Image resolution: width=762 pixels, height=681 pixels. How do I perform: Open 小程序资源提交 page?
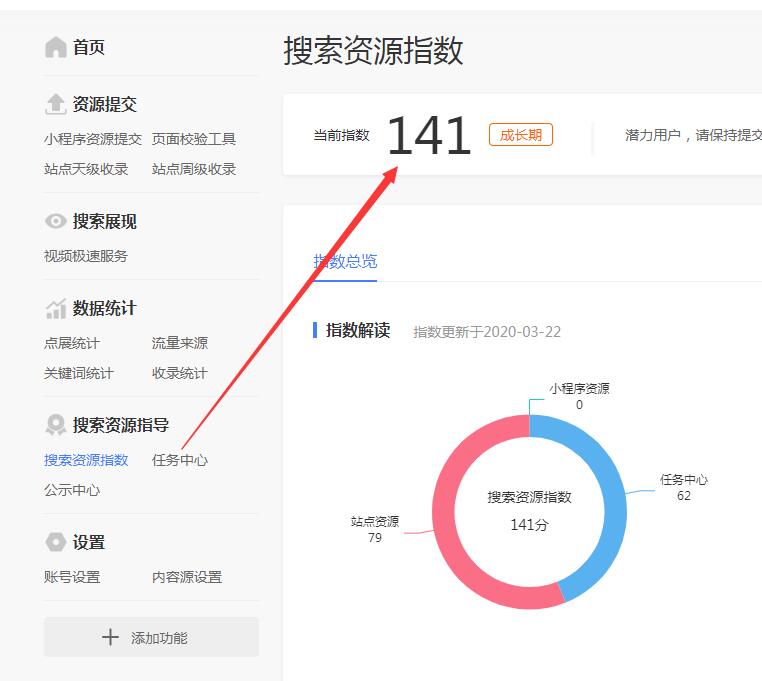click(x=93, y=139)
